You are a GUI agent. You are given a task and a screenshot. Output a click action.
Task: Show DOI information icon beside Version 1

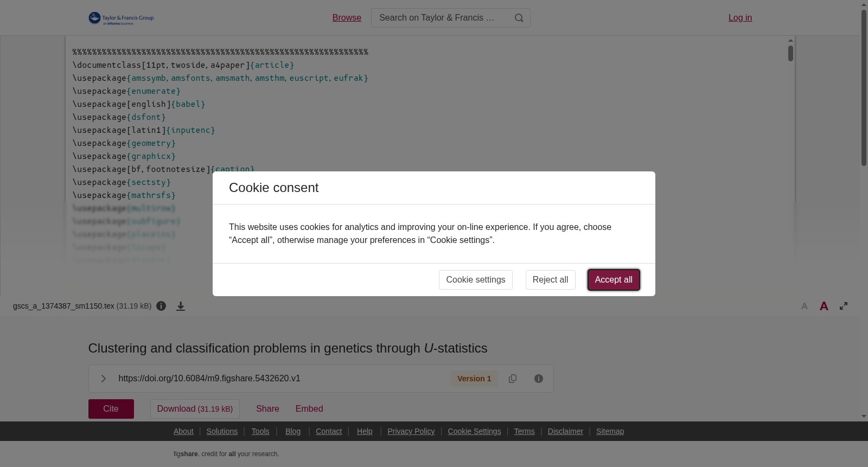coord(539,379)
